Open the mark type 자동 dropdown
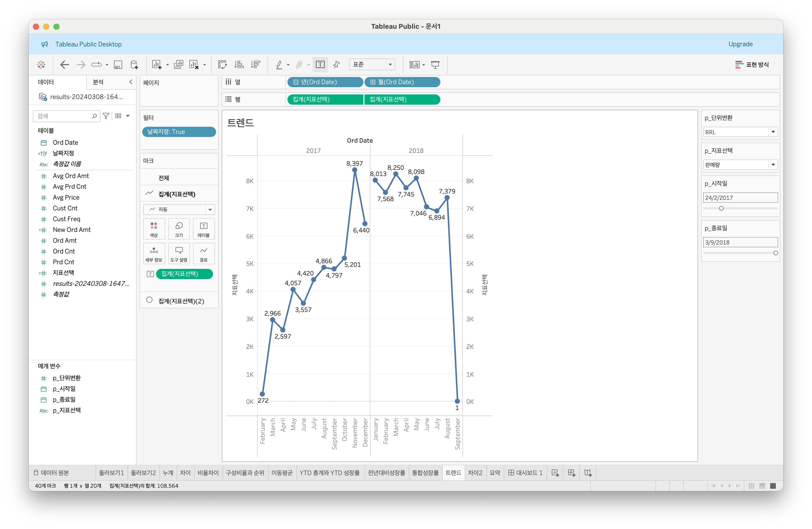812x529 pixels. (210, 209)
